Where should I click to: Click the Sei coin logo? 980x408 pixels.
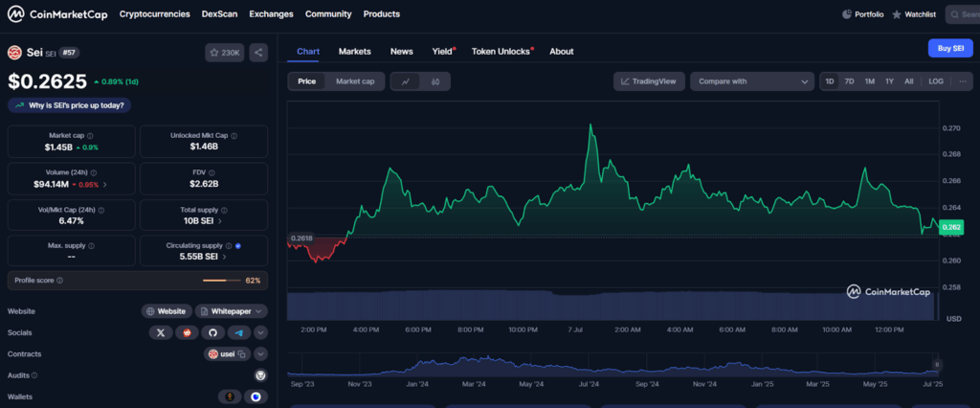tap(14, 53)
